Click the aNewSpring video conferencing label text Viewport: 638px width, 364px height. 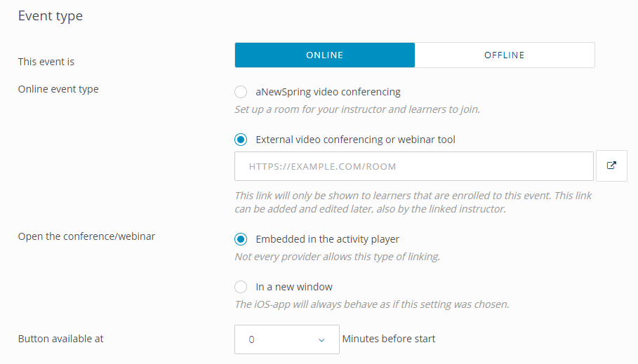tap(328, 92)
